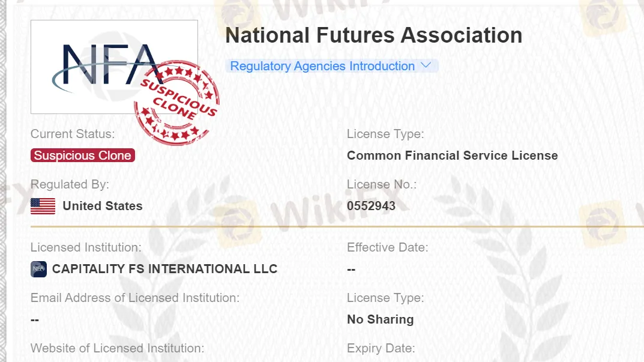Viewport: 644px width, 362px height.
Task: Click the Effective Date label
Action: pos(387,247)
